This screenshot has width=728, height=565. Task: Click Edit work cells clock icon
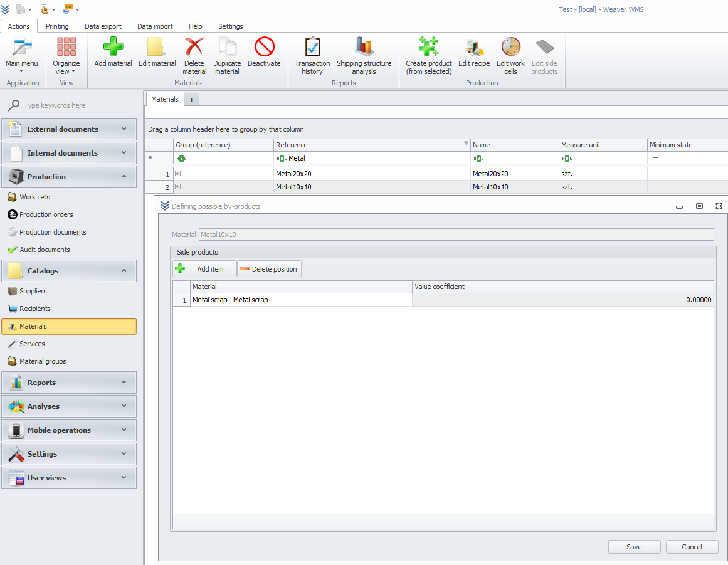[x=510, y=47]
